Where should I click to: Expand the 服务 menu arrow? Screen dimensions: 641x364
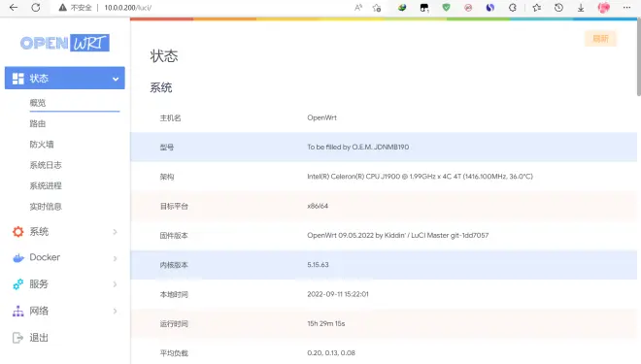coord(116,284)
